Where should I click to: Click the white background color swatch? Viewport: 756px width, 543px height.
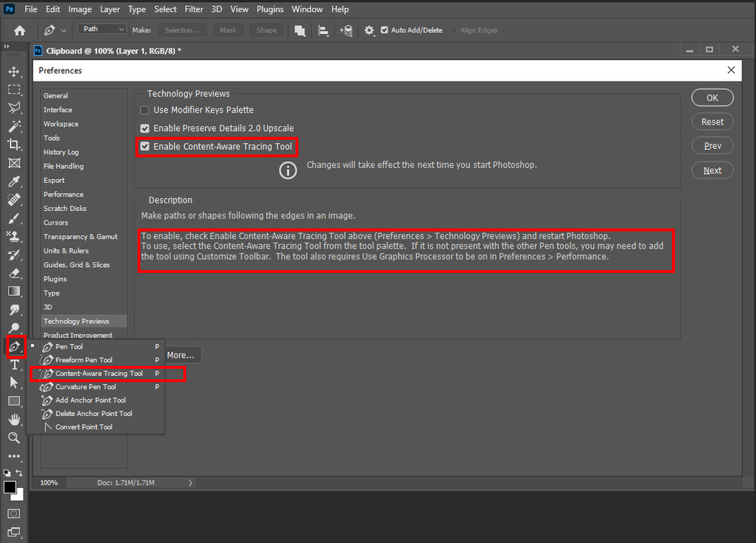(x=19, y=496)
